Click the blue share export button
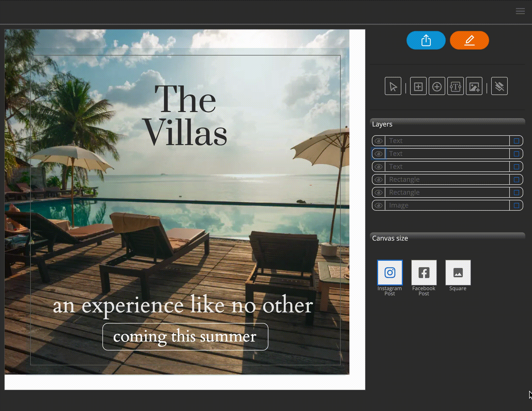532x411 pixels. (x=426, y=40)
